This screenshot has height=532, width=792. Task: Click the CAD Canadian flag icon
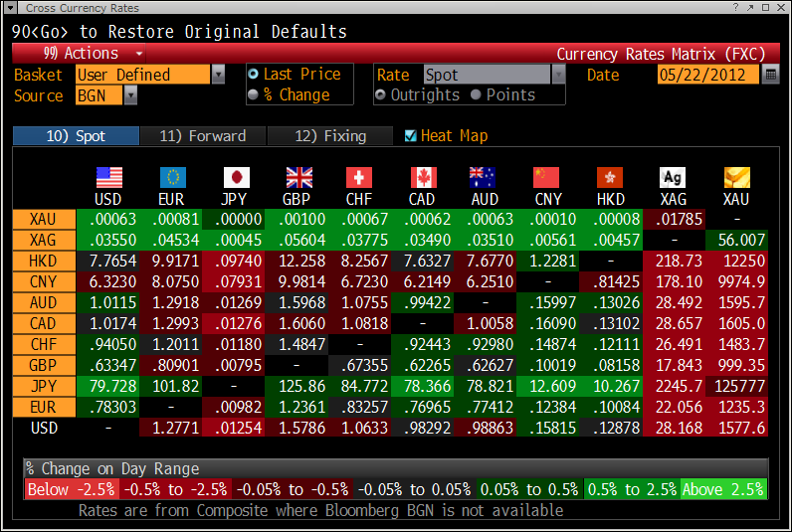click(423, 177)
